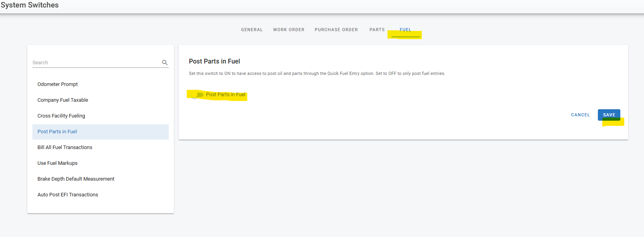
Task: Click the Post Parts in Fuel panel heading
Action: [214, 62]
